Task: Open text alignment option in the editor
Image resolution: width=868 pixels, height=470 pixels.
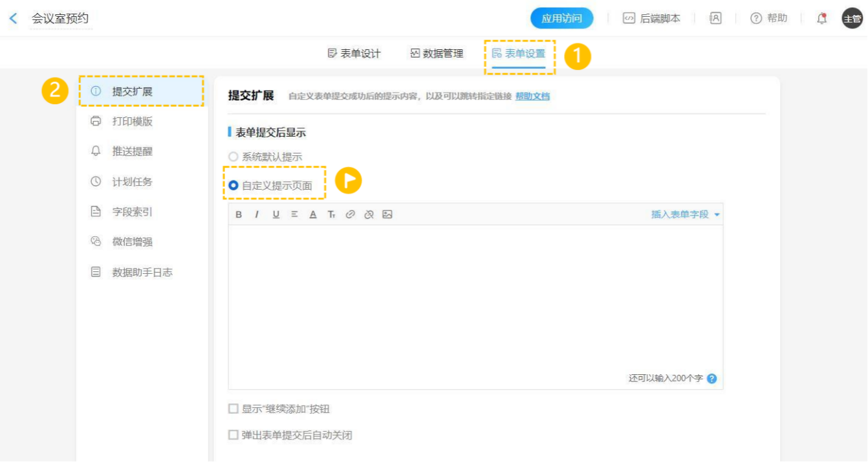Action: click(294, 214)
